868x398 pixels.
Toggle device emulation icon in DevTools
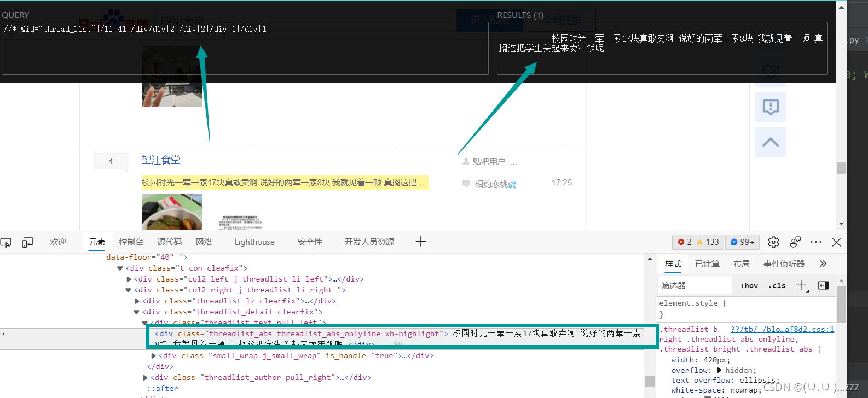[x=27, y=242]
